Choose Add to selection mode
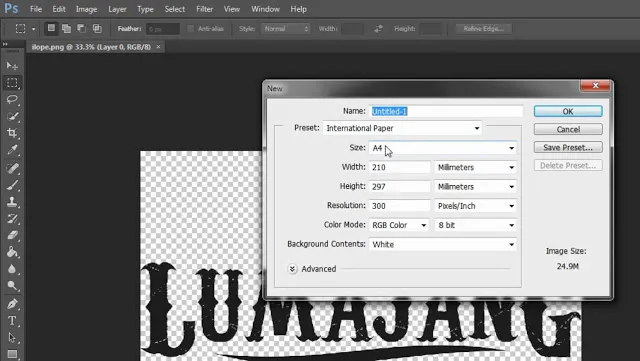The width and height of the screenshot is (640, 361). [x=66, y=28]
